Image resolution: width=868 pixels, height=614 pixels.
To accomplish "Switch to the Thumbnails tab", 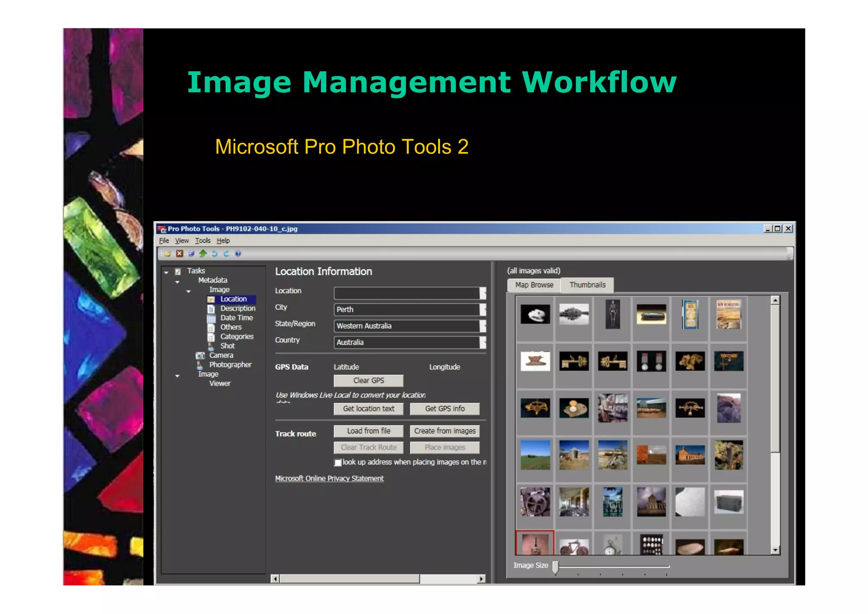I will tap(587, 285).
